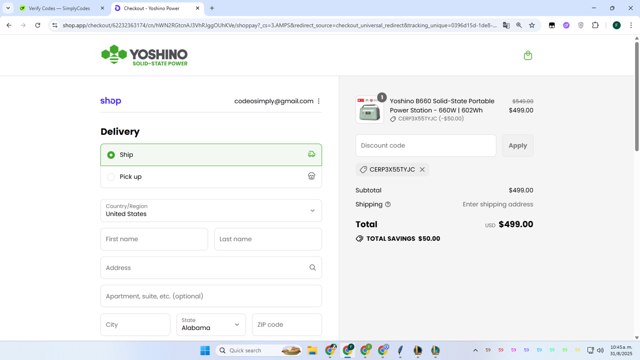Viewport: 640px width, 360px height.
Task: Expand the Country/Region dropdown
Action: [x=211, y=211]
